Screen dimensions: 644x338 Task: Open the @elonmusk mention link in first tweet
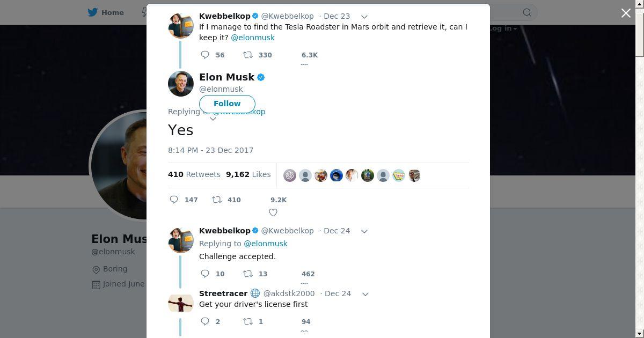(x=253, y=38)
